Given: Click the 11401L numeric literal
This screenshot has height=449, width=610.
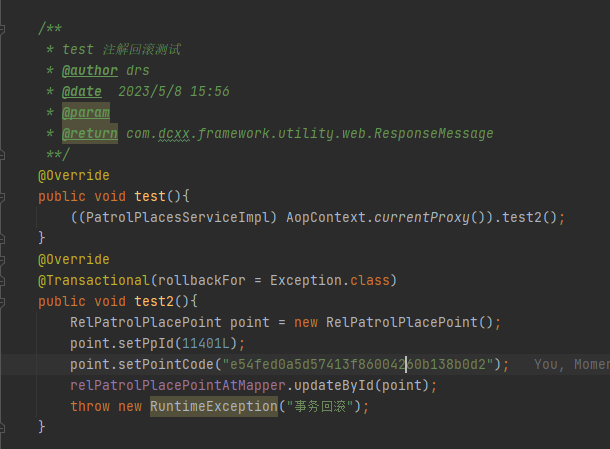Looking at the screenshot, I should (206, 344).
